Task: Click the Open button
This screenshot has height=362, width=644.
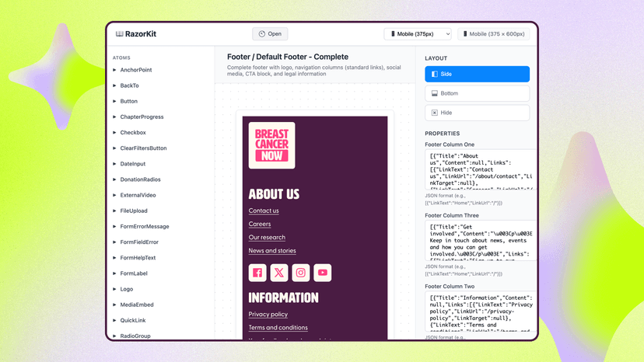Action: click(270, 34)
